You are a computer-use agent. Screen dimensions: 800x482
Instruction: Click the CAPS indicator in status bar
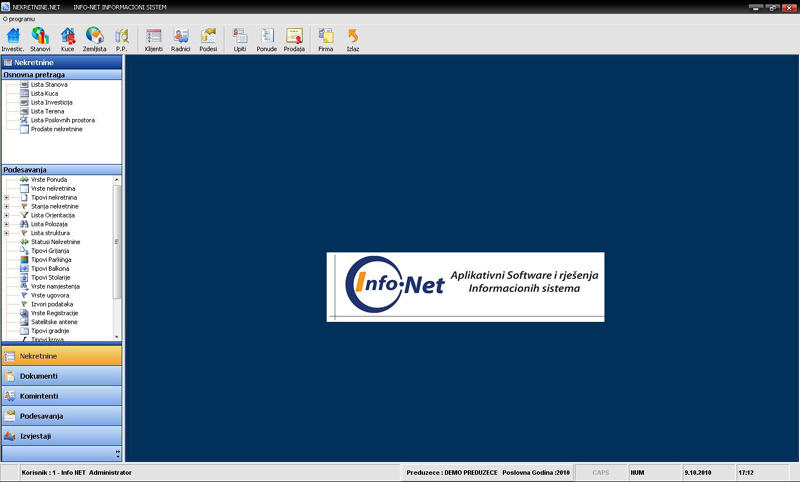coord(601,473)
